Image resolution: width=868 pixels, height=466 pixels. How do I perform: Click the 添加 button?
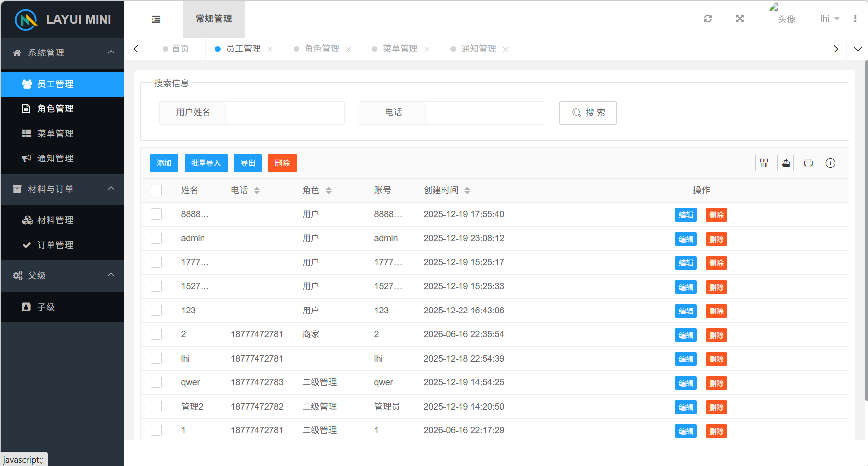164,163
